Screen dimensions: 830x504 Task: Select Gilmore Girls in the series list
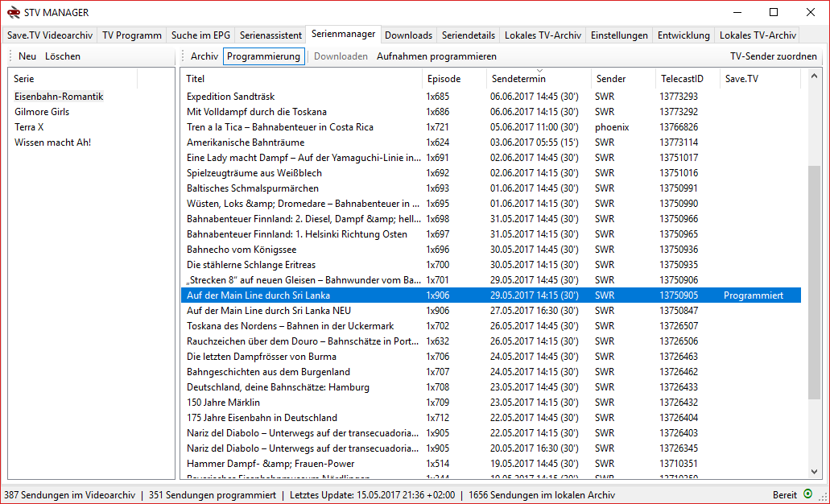click(x=42, y=112)
